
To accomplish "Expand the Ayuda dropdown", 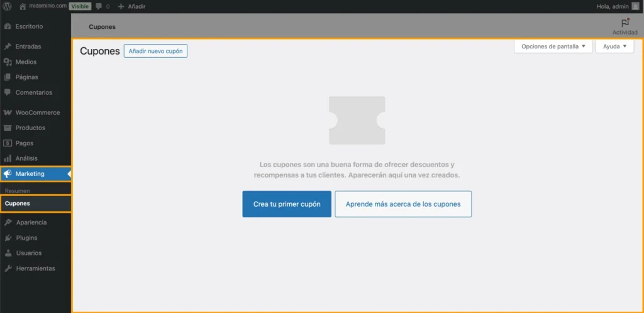I will [x=615, y=47].
